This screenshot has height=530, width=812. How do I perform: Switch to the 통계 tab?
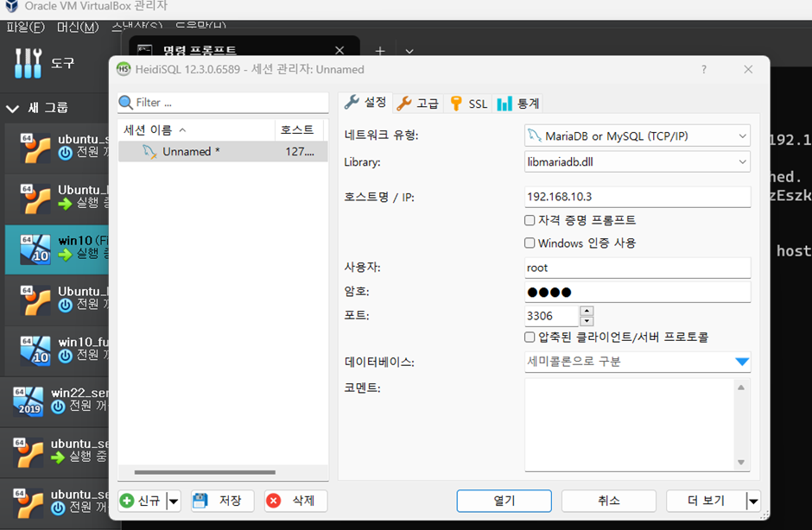[x=517, y=104]
